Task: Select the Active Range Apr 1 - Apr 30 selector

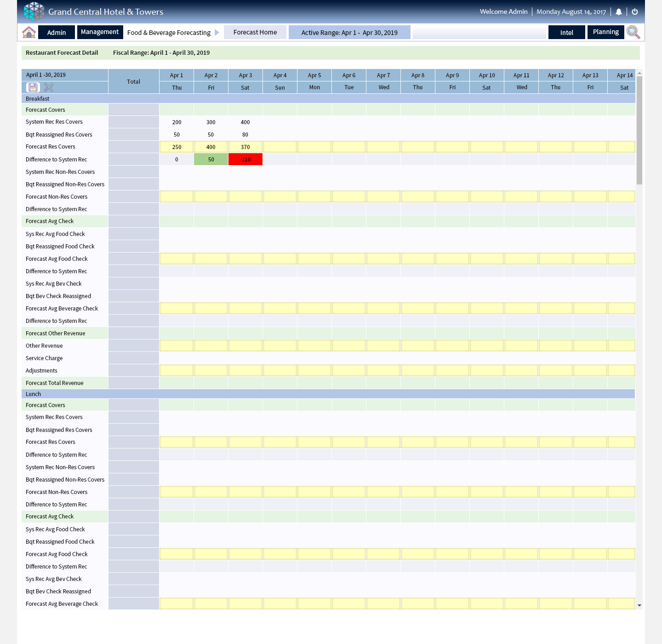Action: pyautogui.click(x=349, y=33)
